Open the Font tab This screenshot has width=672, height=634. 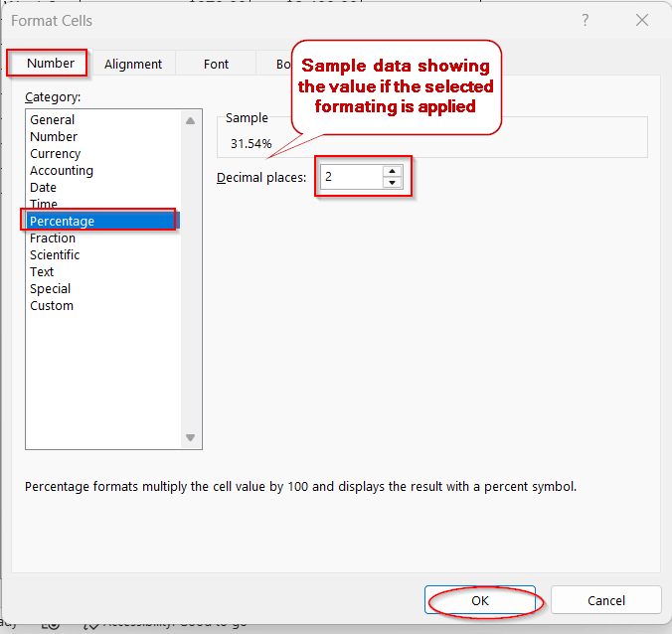216,64
